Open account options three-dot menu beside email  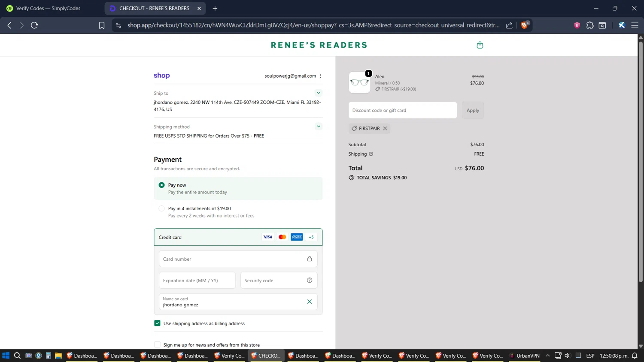[320, 76]
